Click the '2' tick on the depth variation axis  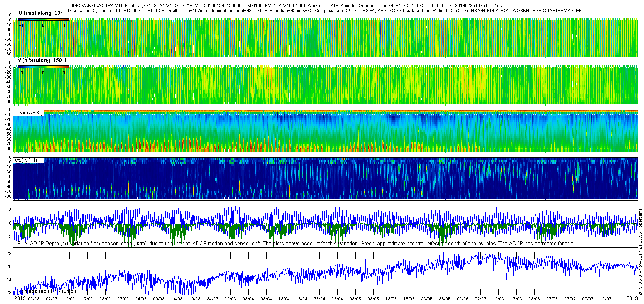coord(10,210)
